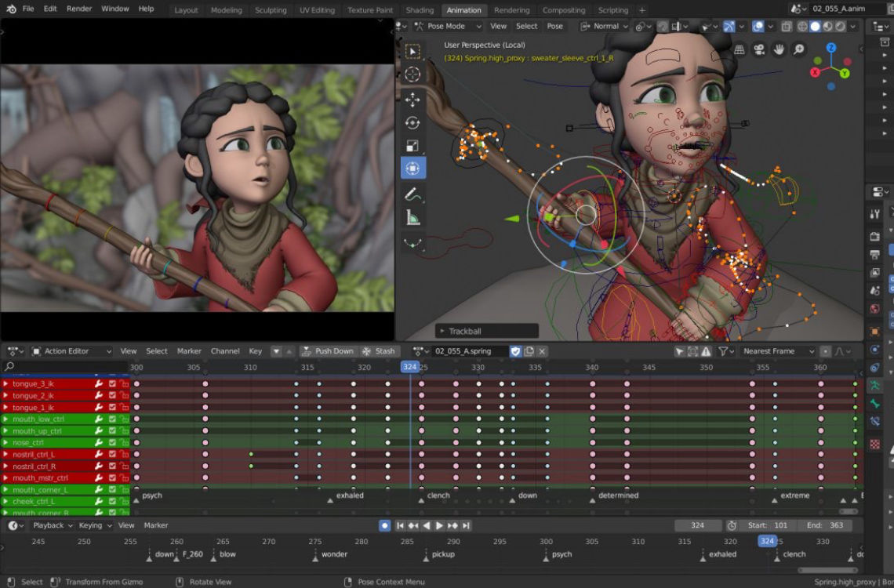Image resolution: width=894 pixels, height=588 pixels.
Task: Open the Nearest Frame snapping dropdown
Action: (x=773, y=351)
